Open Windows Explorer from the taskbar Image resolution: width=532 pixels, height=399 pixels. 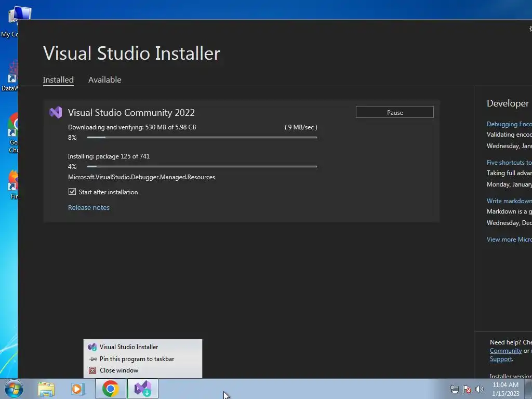[46, 389]
